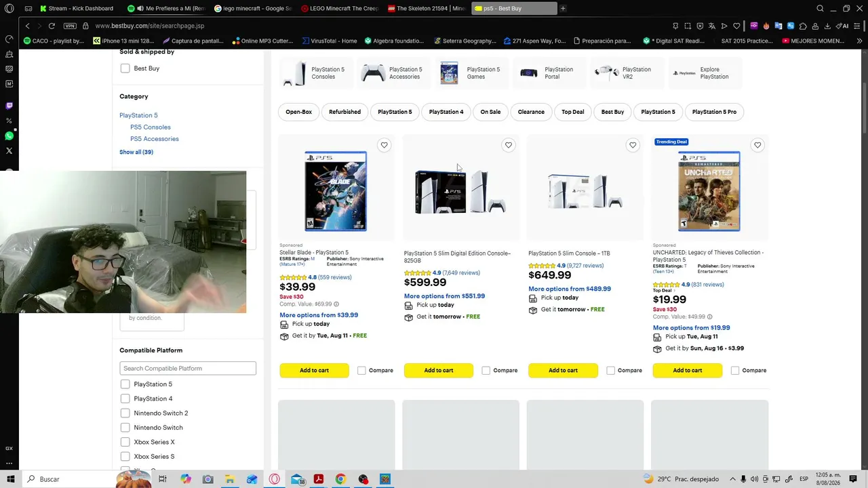Add PS5 Slim Digital Edition to cart
Viewport: 868px width, 488px height.
439,370
